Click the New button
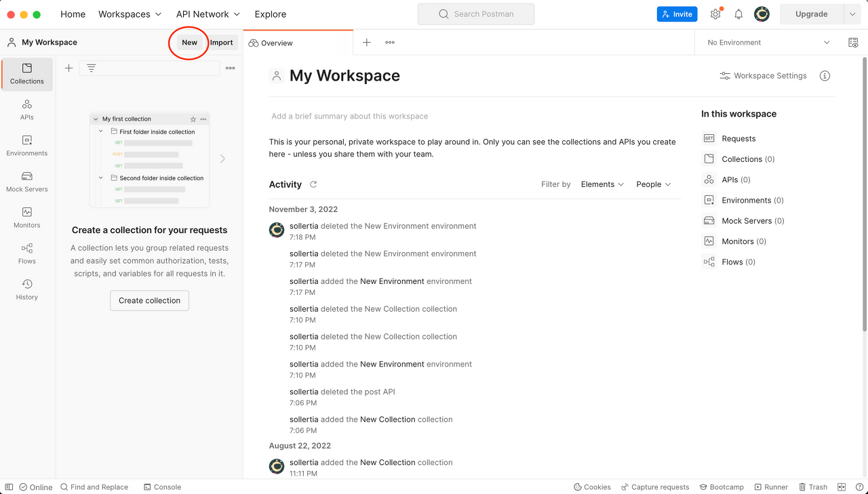The width and height of the screenshot is (868, 494). [x=190, y=42]
